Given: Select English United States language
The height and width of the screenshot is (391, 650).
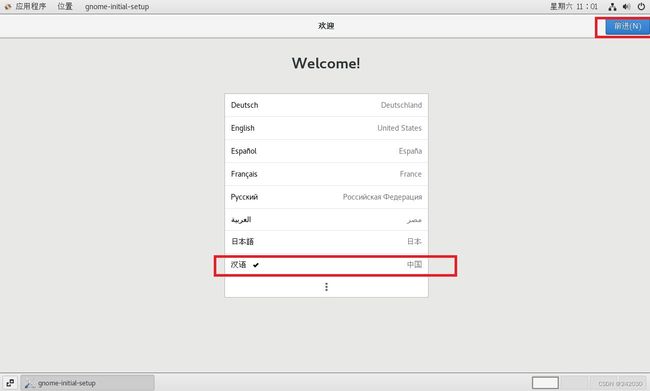Looking at the screenshot, I should (326, 128).
